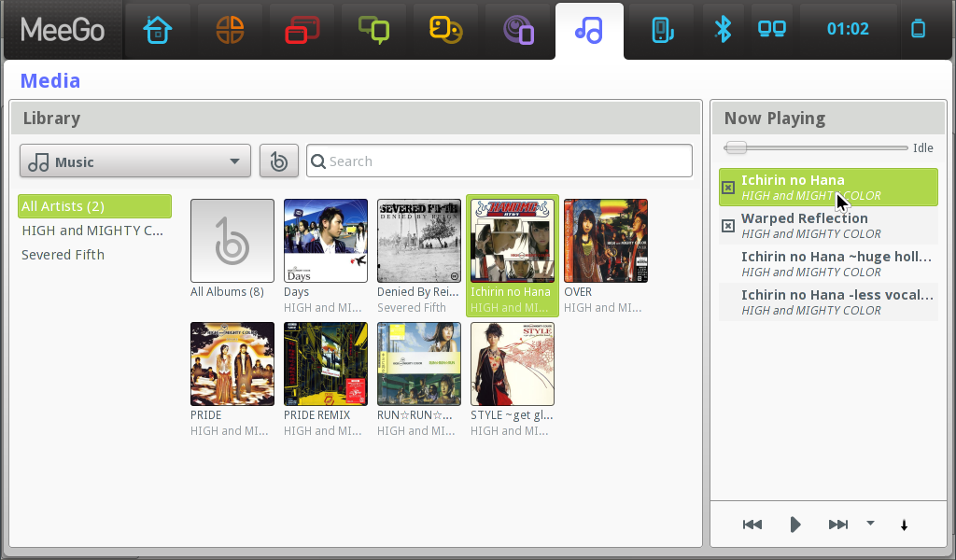Screen dimensions: 956x560
Task: Remove Warped Reflection from the play queue
Action: 728,226
